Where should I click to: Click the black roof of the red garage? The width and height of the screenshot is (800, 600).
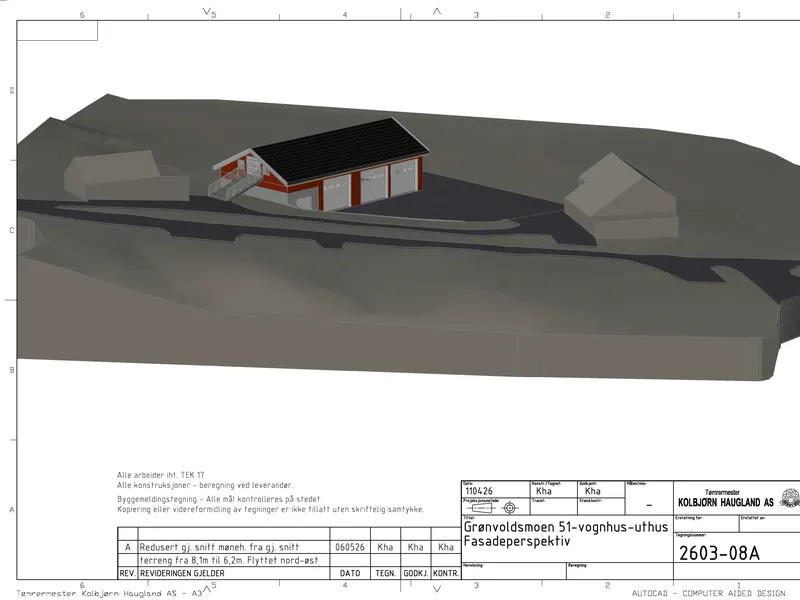(x=341, y=150)
